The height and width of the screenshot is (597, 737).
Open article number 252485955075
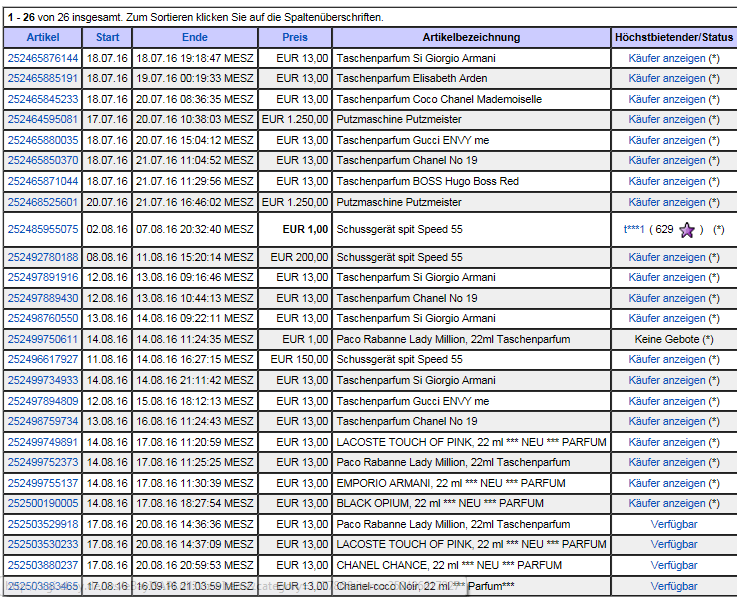(x=43, y=229)
